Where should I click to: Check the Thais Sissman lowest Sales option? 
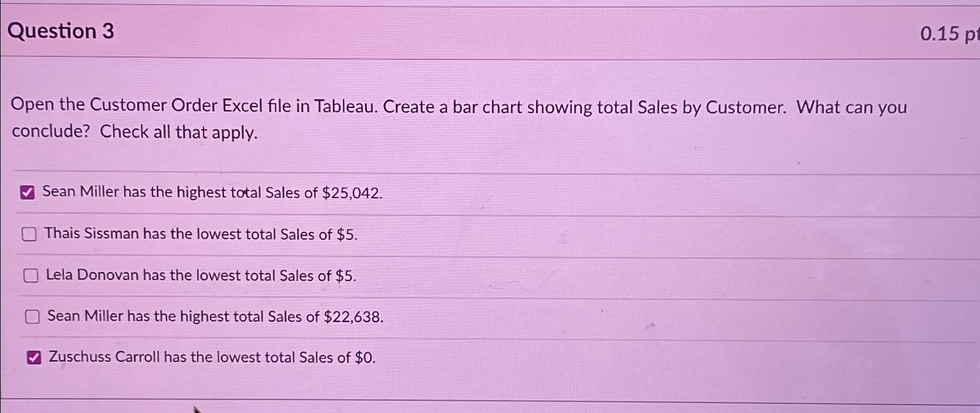coord(30,235)
